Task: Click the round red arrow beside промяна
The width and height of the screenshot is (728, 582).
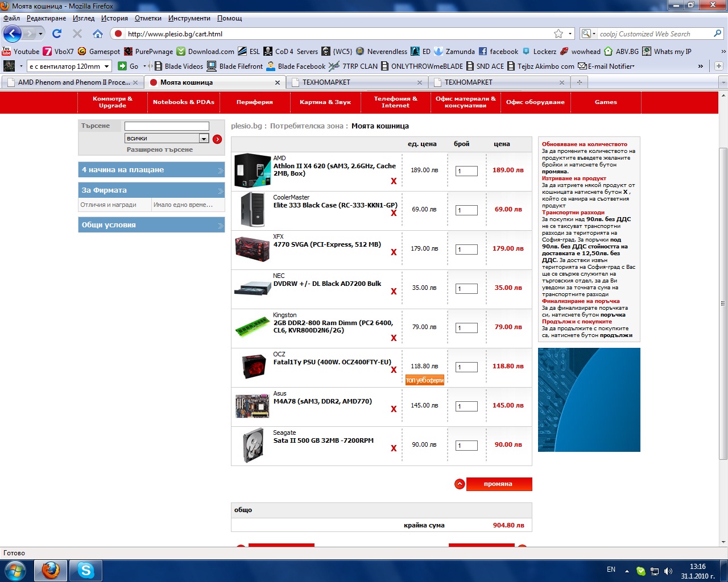Action: [460, 484]
